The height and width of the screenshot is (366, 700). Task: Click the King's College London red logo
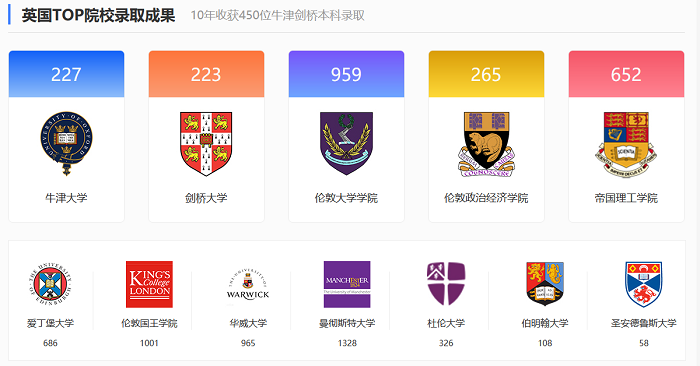tap(149, 284)
